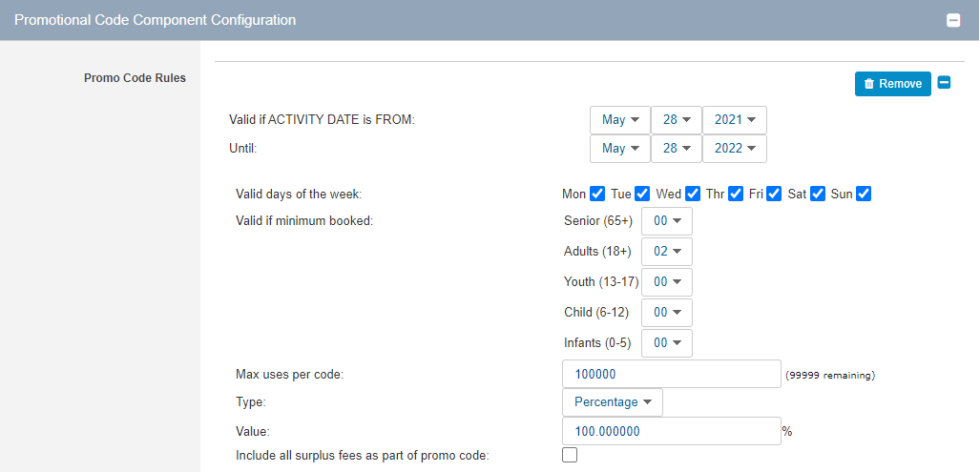This screenshot has height=472, width=980.
Task: Click the Remove rule button
Action: click(x=892, y=84)
